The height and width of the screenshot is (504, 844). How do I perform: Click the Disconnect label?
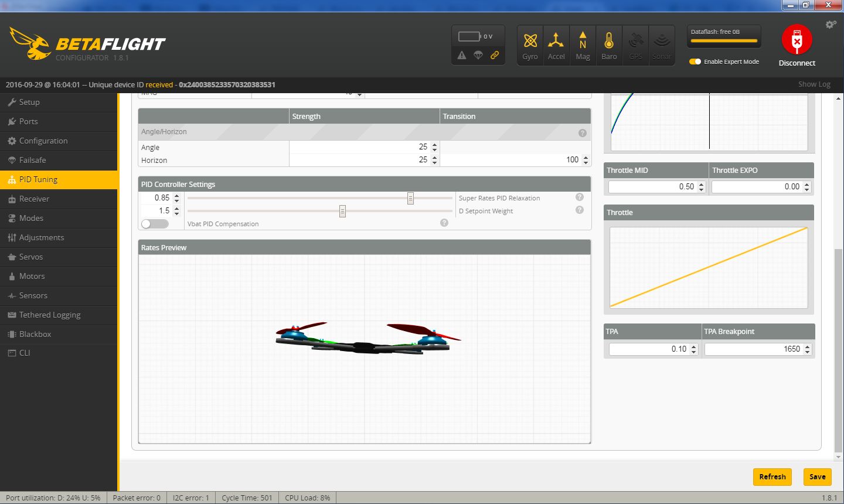click(x=797, y=63)
